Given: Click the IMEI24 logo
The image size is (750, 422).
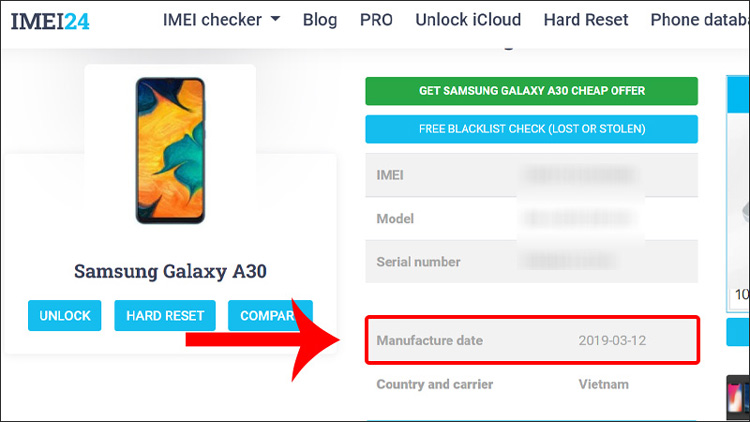Looking at the screenshot, I should [50, 21].
